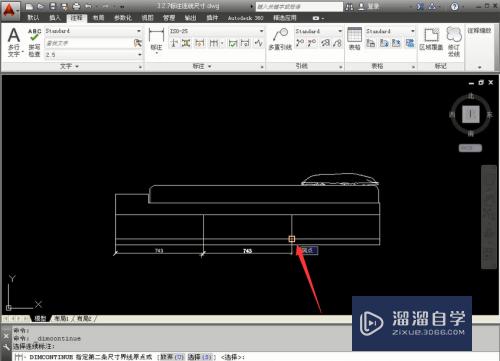
Task: Expand the Dimension (标注) panel title
Action: [x=202, y=66]
